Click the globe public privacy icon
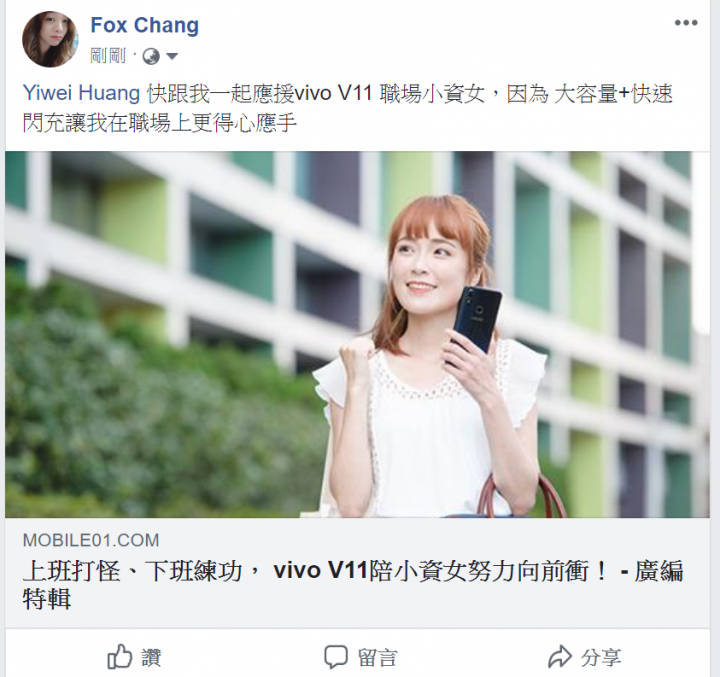Image resolution: width=720 pixels, height=677 pixels. 151,56
